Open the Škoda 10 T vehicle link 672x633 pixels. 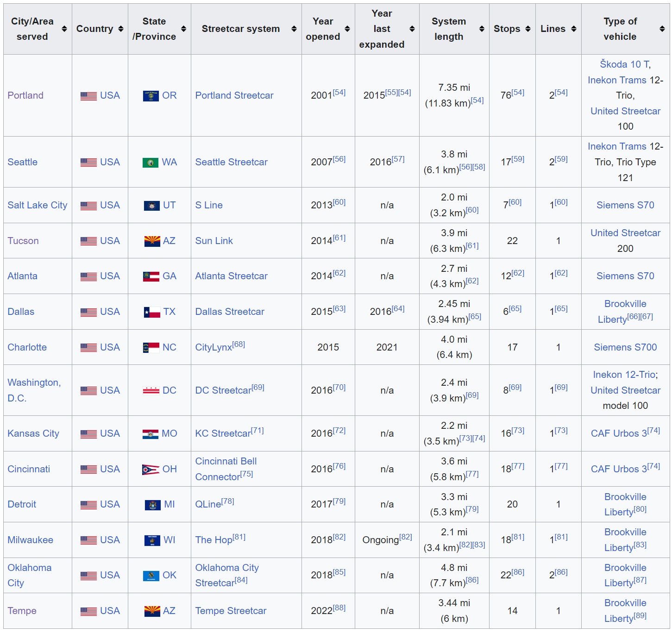(x=624, y=64)
